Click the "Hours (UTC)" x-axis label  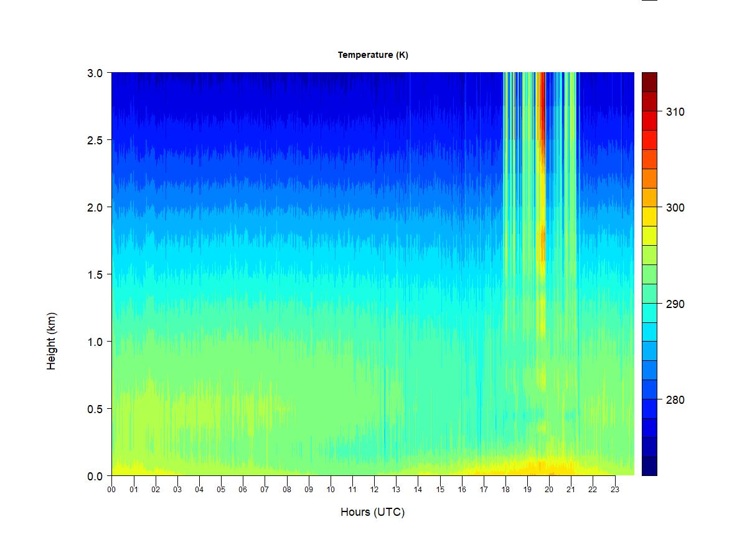point(372,512)
